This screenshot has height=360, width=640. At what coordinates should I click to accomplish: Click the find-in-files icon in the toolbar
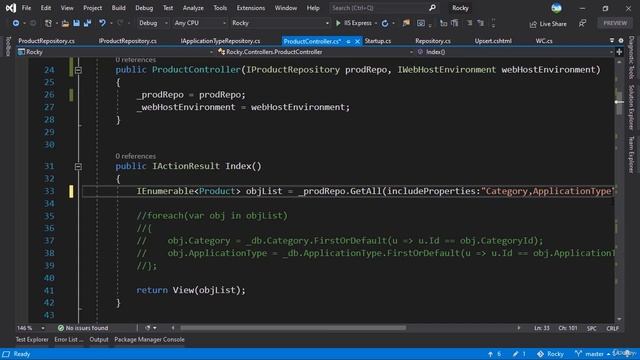pyautogui.click(x=406, y=23)
